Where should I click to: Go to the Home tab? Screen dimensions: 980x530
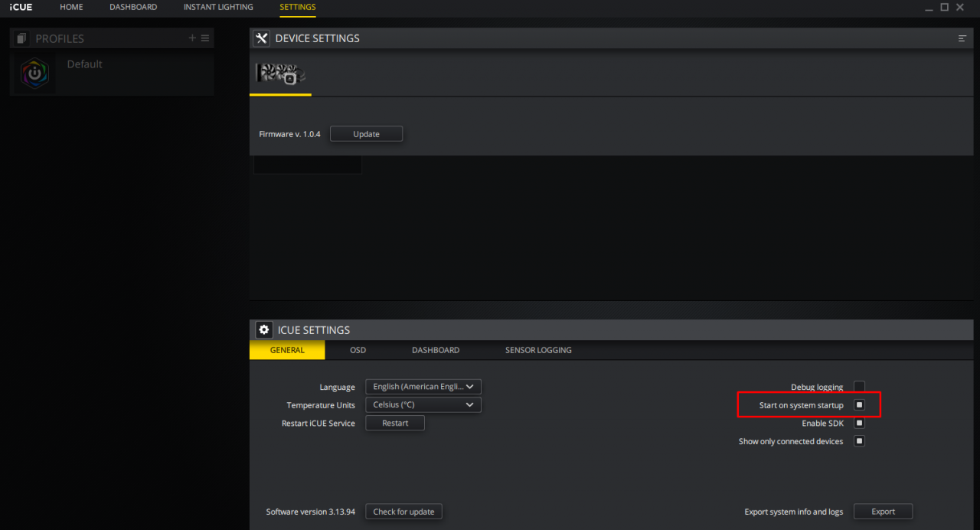(x=71, y=7)
